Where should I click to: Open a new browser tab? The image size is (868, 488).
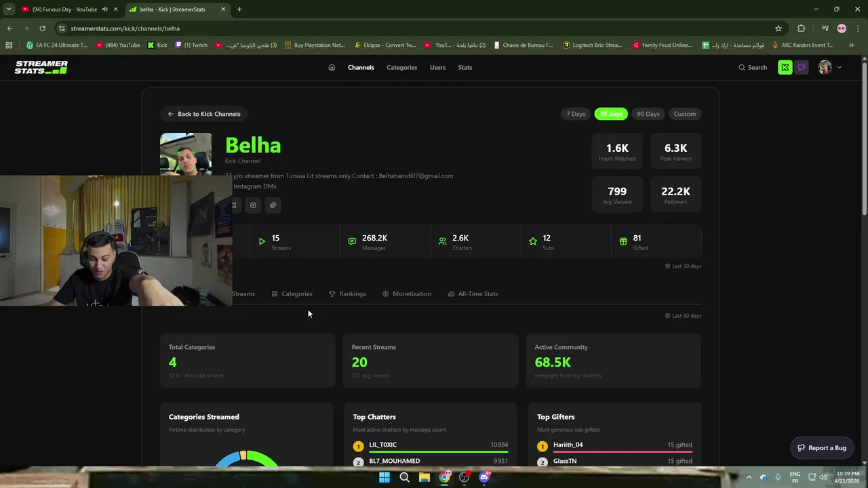click(239, 9)
